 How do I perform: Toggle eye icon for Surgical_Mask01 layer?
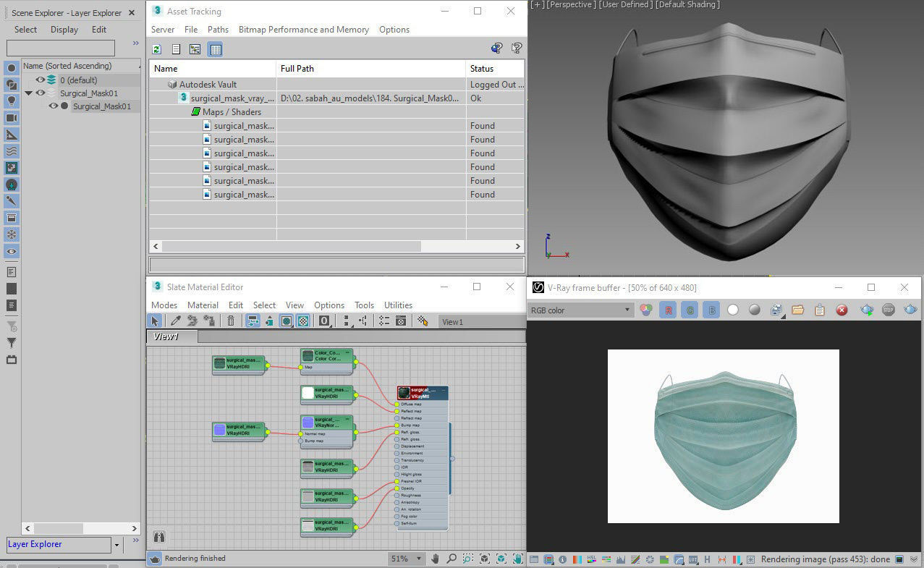[x=41, y=93]
